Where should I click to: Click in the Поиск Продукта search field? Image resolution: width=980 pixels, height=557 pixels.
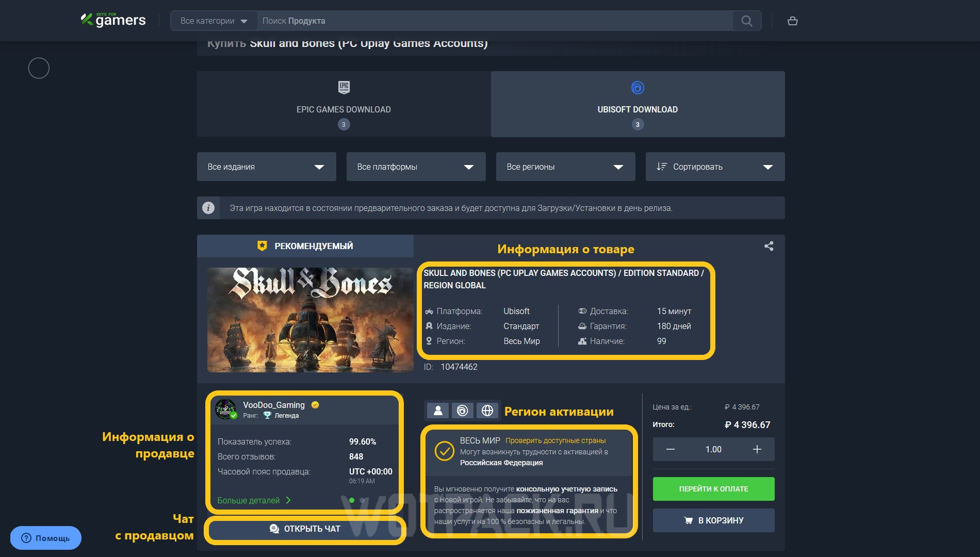coord(495,21)
